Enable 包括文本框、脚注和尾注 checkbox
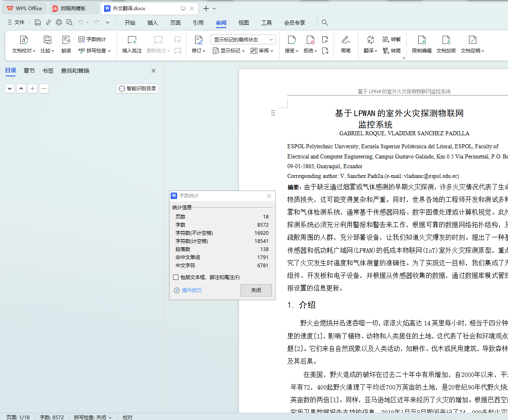The image size is (508, 420). pyautogui.click(x=176, y=277)
